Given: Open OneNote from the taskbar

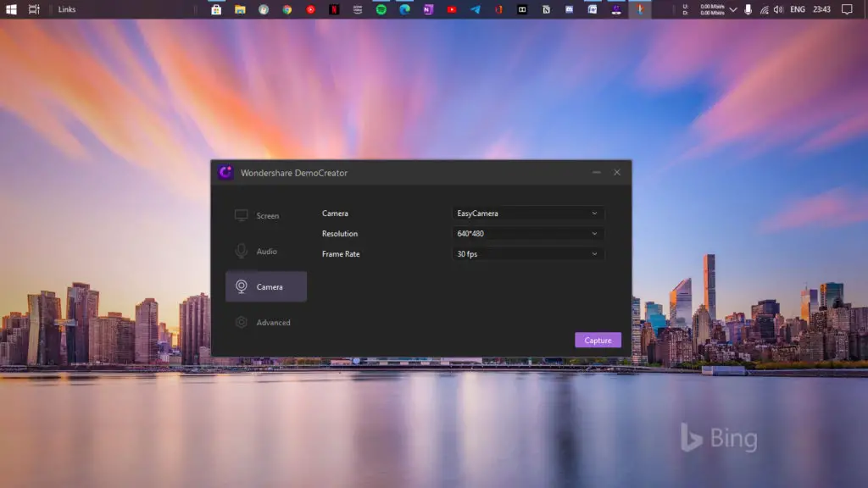Looking at the screenshot, I should [x=428, y=9].
